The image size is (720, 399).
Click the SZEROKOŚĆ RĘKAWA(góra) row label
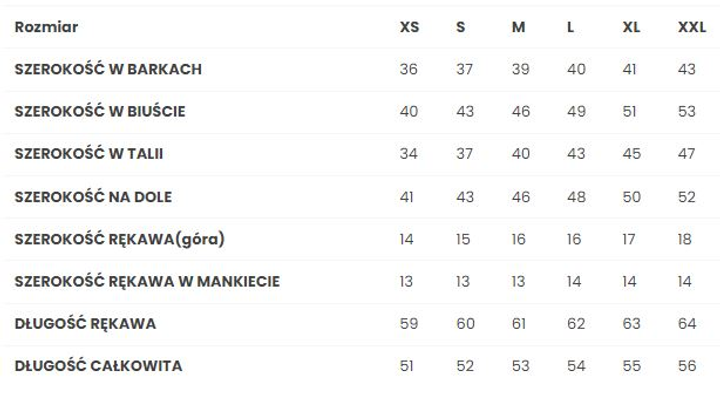pos(119,239)
